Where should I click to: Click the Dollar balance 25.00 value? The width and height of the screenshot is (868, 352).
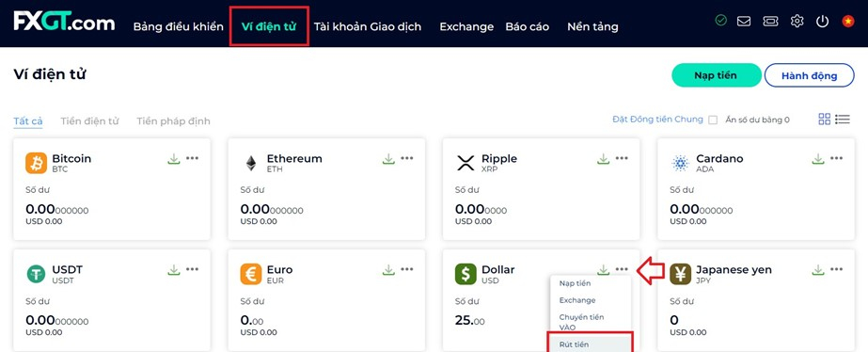tap(470, 320)
